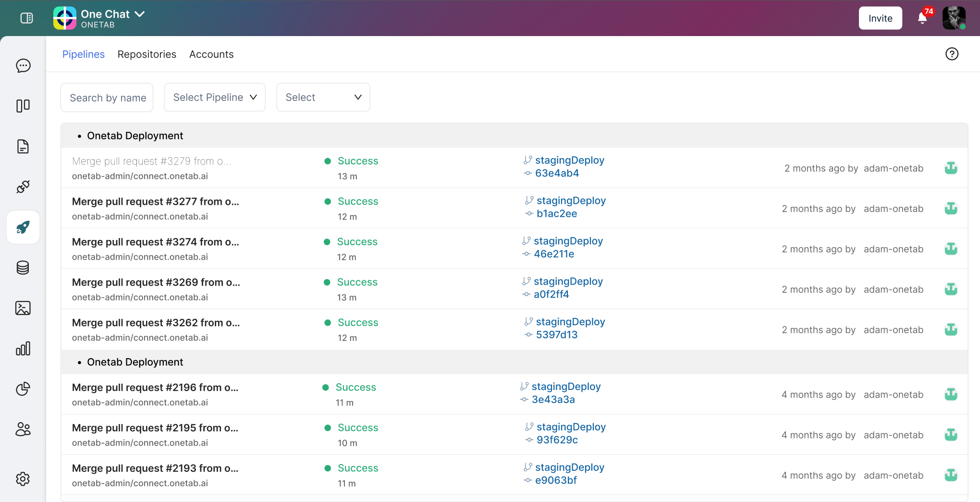This screenshot has width=980, height=502.
Task: Open Merge pull request #2196 pipeline
Action: pos(155,388)
